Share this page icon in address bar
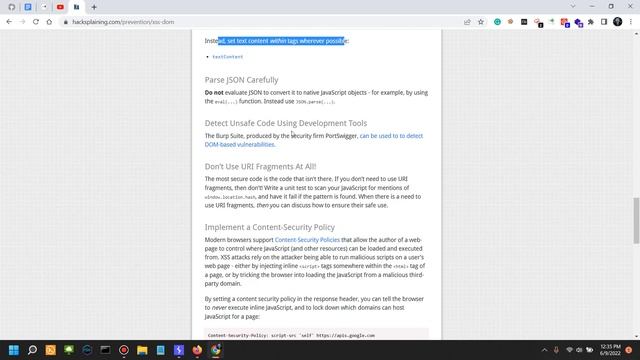 tap(467, 22)
